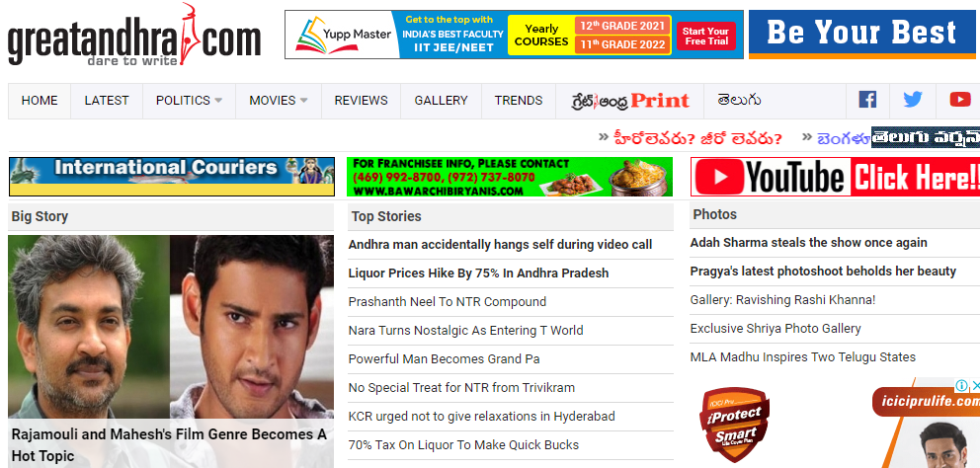
Task: Click the Big Story section heading
Action: pyautogui.click(x=40, y=217)
